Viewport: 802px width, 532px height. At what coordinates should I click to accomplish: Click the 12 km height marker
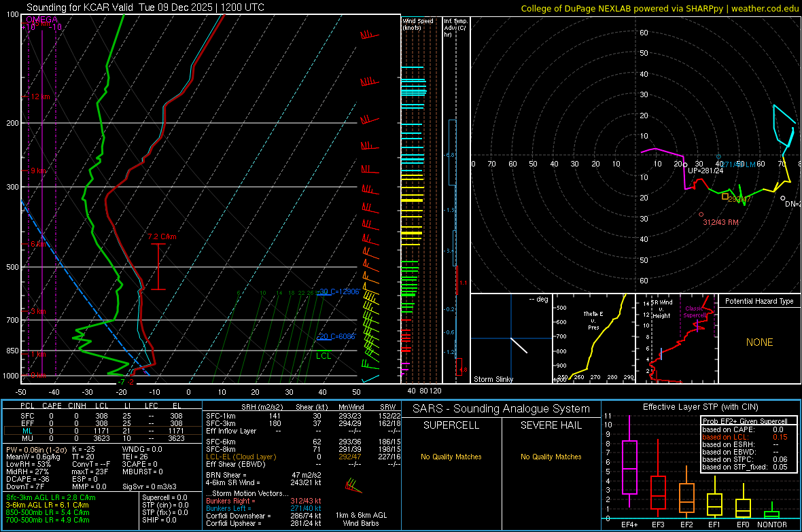40,96
